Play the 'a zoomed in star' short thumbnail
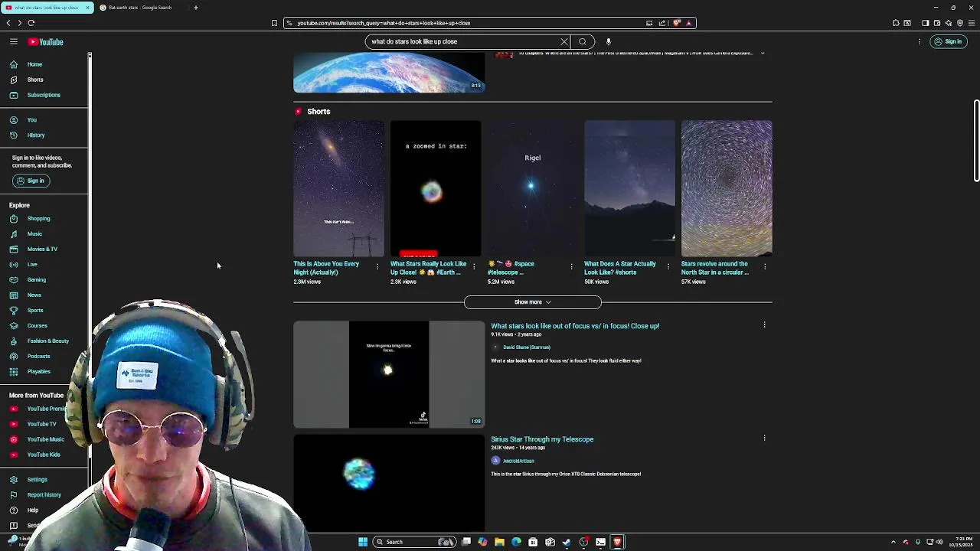Viewport: 980px width, 551px height. [436, 188]
